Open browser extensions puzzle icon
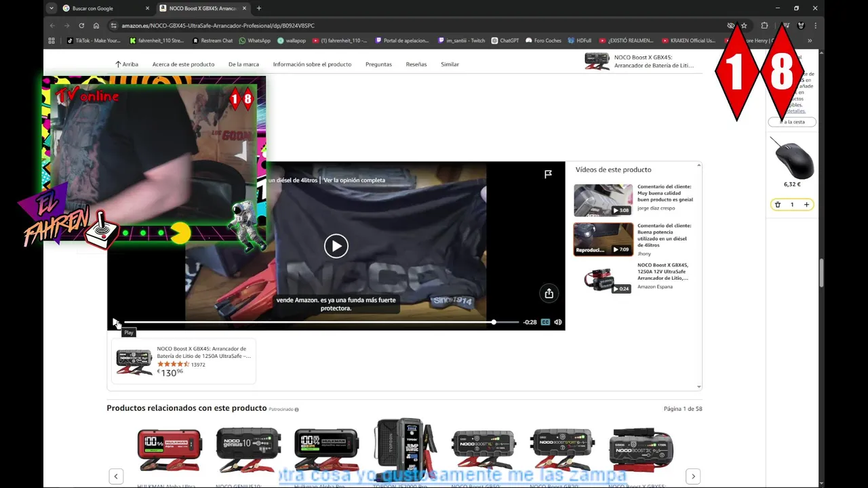This screenshot has width=868, height=488. [x=764, y=26]
